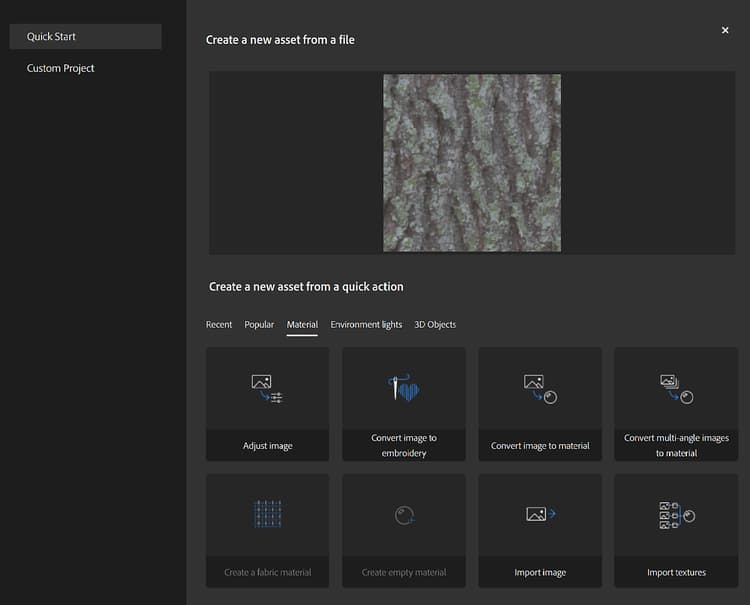Click the tree bark image thumbnail

(472, 163)
